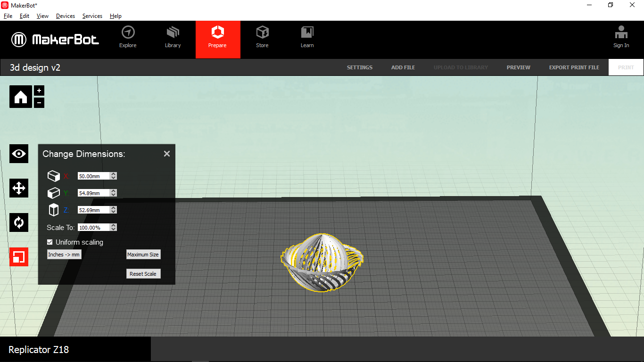Click the Inches -> mm button
Image resolution: width=644 pixels, height=362 pixels.
click(x=64, y=255)
